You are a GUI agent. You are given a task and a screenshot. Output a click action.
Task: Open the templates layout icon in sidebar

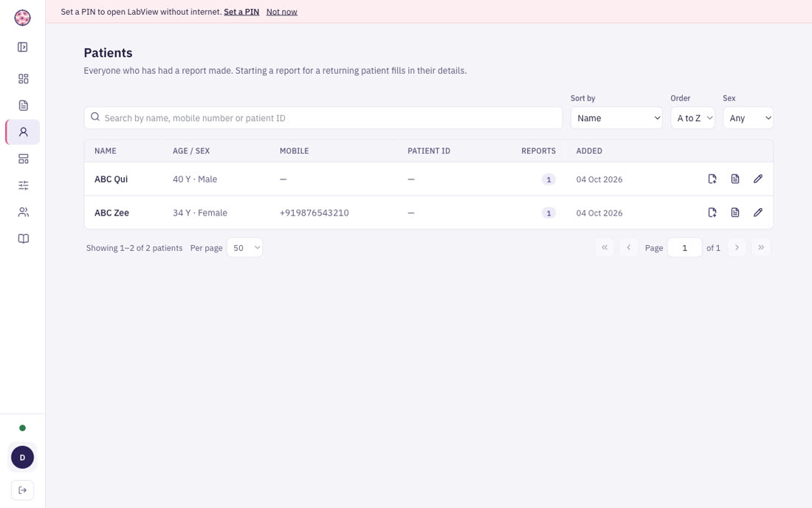click(24, 159)
